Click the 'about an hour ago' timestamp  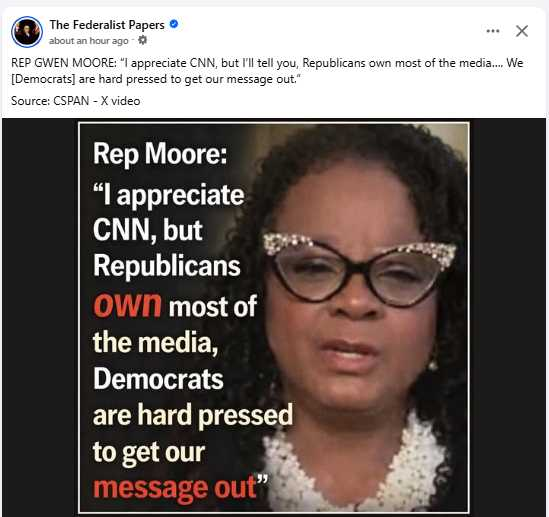pyautogui.click(x=89, y=41)
